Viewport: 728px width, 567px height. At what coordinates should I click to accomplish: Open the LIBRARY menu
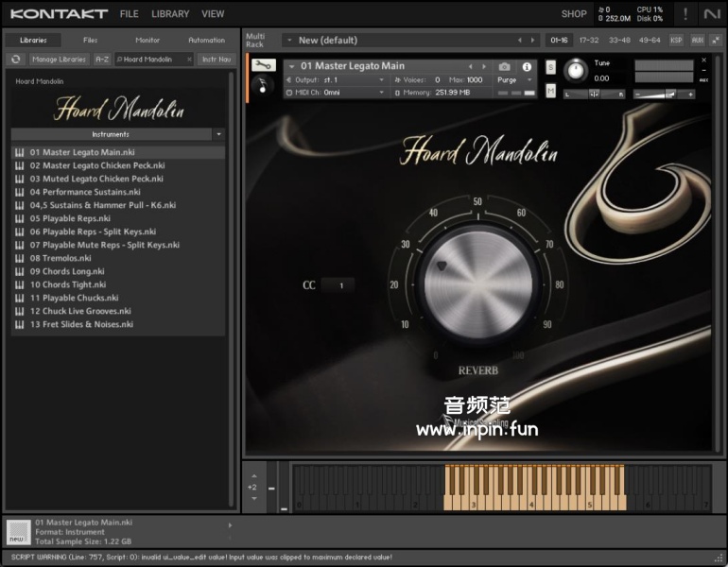tap(170, 14)
